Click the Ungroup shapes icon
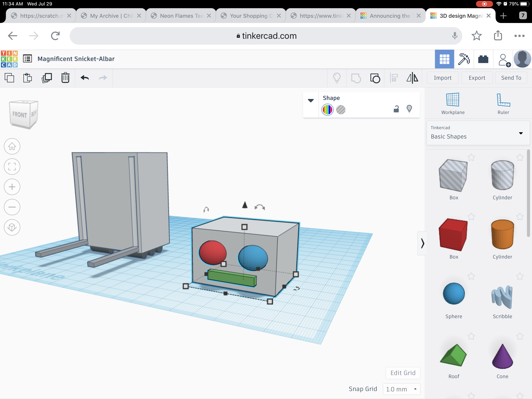This screenshot has height=399, width=532. 375,78
